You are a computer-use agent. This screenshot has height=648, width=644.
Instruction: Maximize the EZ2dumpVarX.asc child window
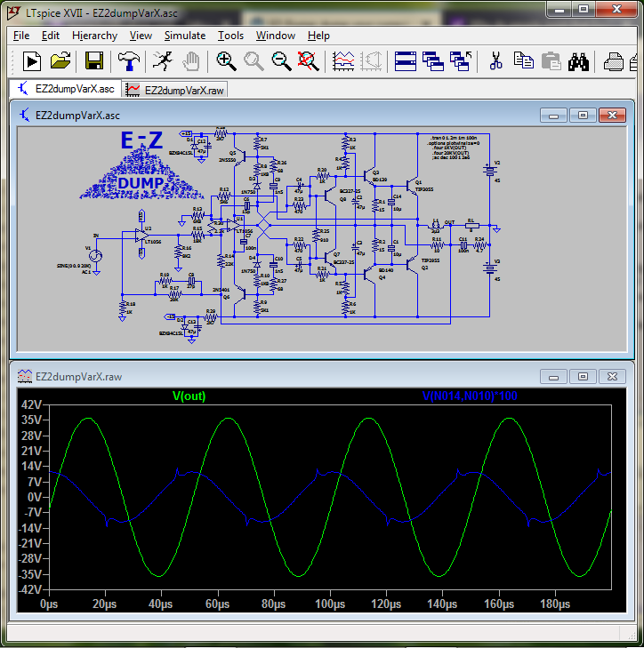click(x=583, y=116)
